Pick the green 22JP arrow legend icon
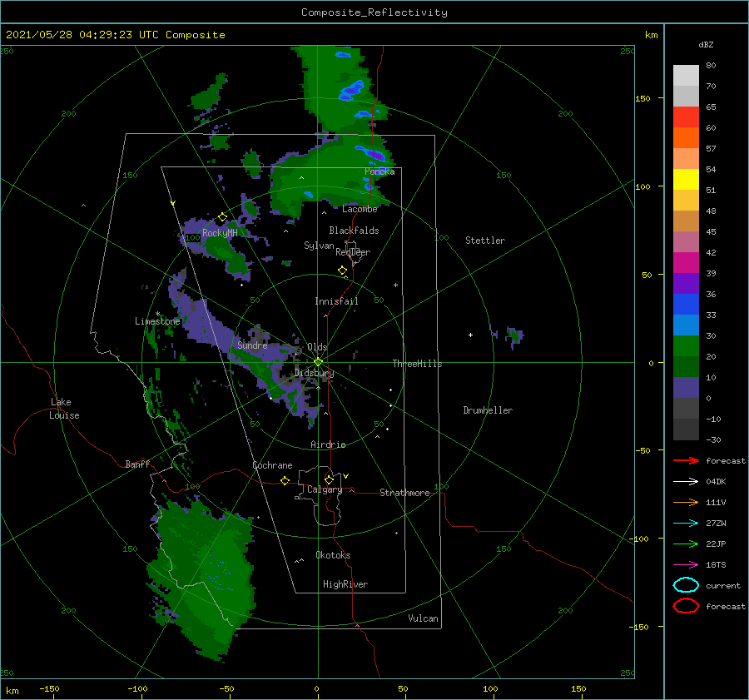The width and height of the screenshot is (749, 700). coord(686,544)
